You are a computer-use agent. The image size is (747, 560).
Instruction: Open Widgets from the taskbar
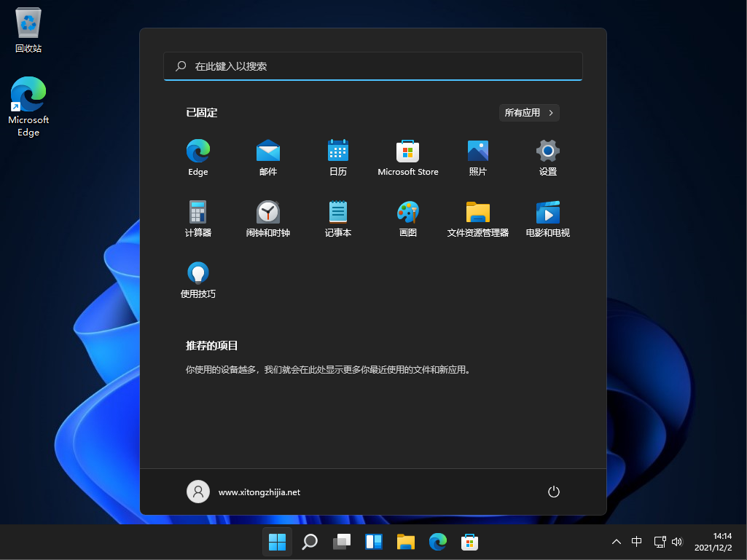[373, 542]
